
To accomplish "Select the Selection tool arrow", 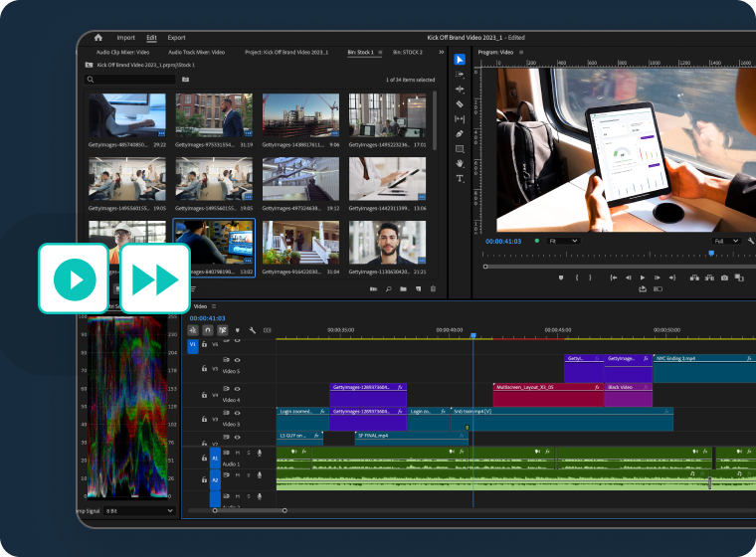I will pos(460,60).
